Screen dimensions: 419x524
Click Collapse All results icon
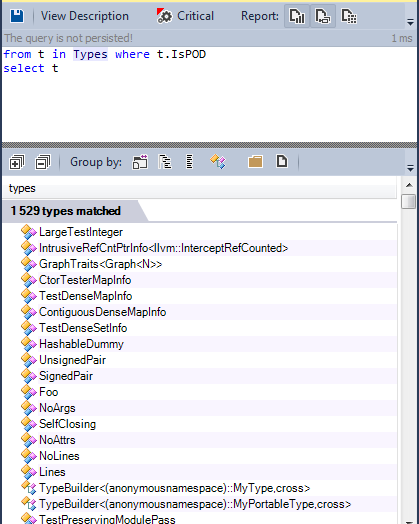[43, 162]
